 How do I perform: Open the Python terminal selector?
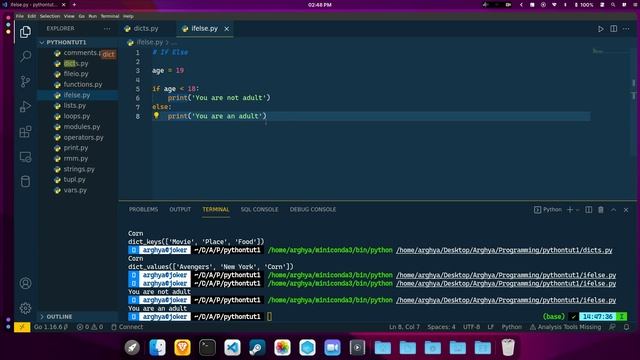(548, 210)
